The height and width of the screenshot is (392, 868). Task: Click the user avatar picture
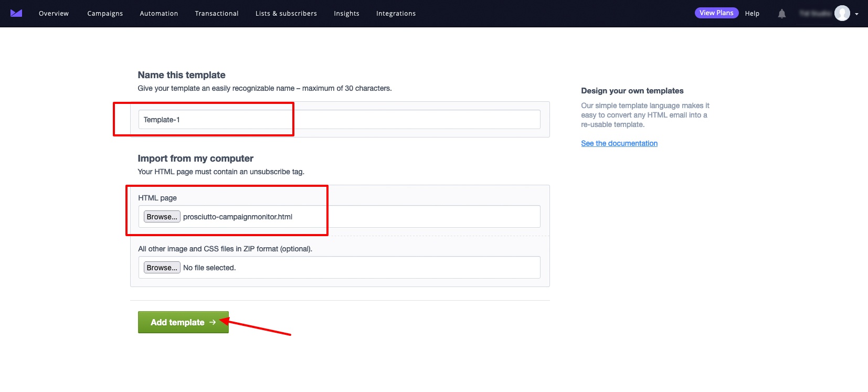click(842, 13)
